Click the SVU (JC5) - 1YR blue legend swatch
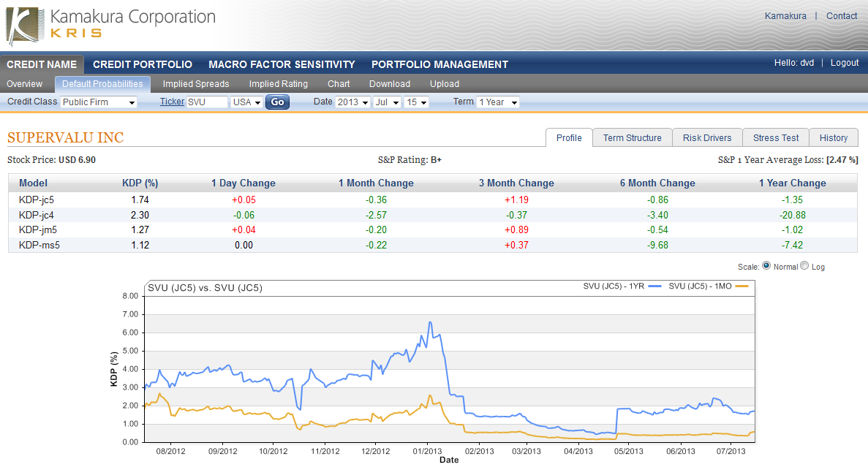The image size is (868, 467). 655,286
